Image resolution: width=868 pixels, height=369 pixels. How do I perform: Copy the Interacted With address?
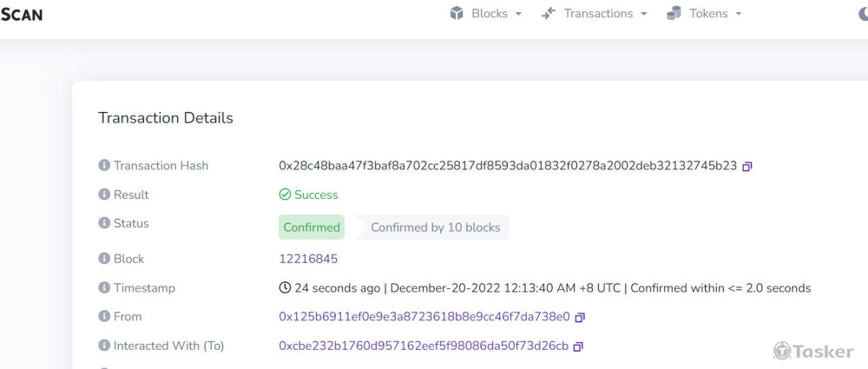[578, 346]
